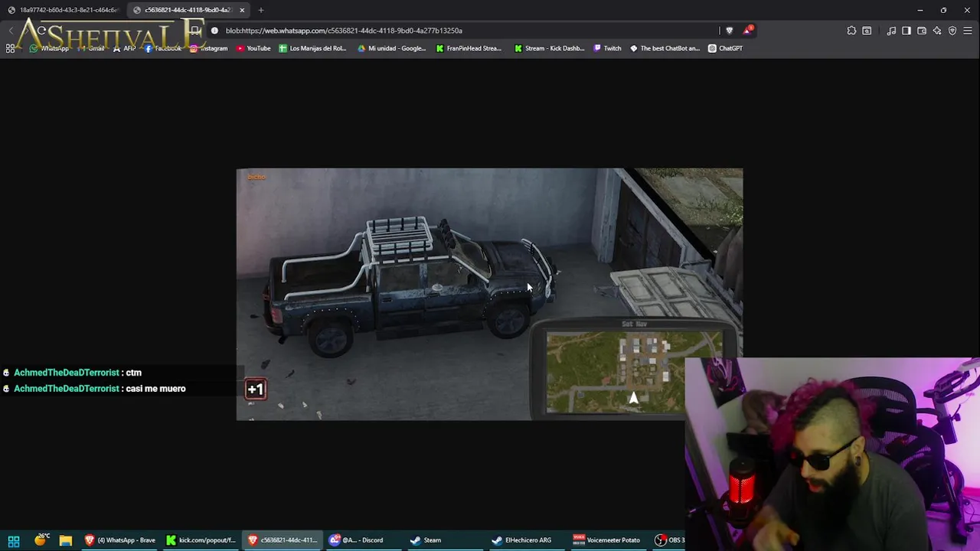Image resolution: width=980 pixels, height=551 pixels.
Task: Open the YouTube bookmark
Action: point(253,48)
